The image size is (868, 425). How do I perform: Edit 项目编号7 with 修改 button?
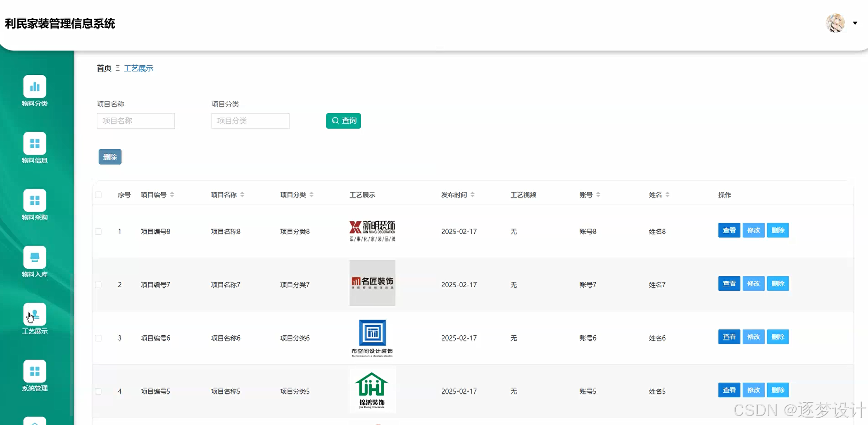754,284
